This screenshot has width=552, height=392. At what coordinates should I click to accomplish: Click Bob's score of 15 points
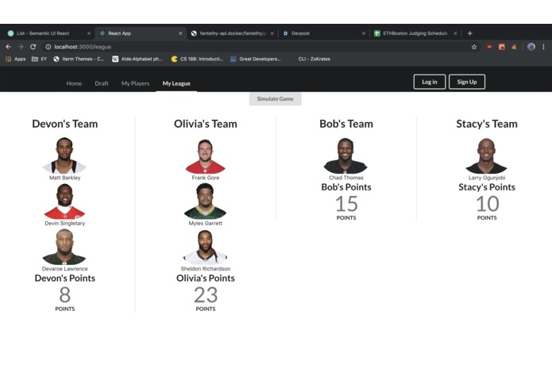[x=346, y=204]
